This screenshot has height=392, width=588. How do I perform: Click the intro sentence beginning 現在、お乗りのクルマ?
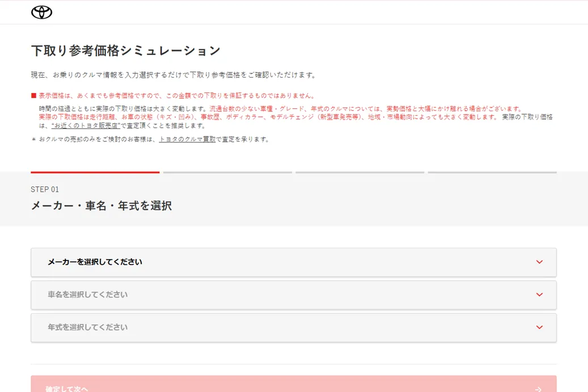pyautogui.click(x=174, y=75)
